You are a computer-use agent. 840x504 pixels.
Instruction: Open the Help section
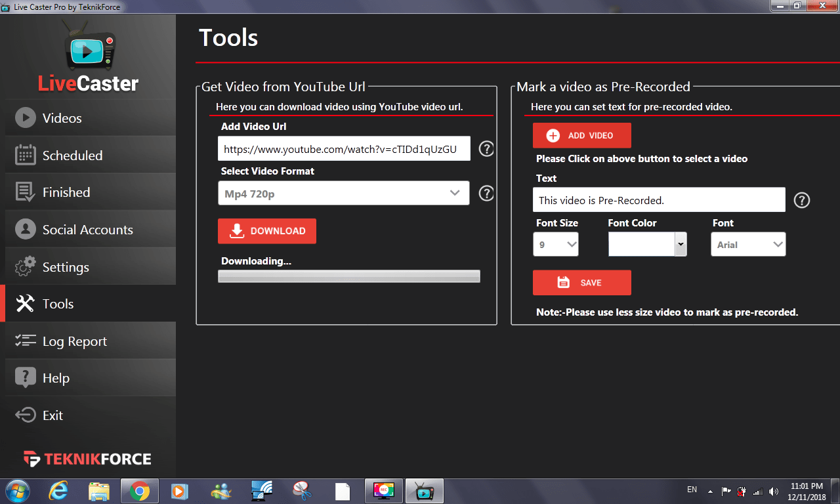(91, 378)
